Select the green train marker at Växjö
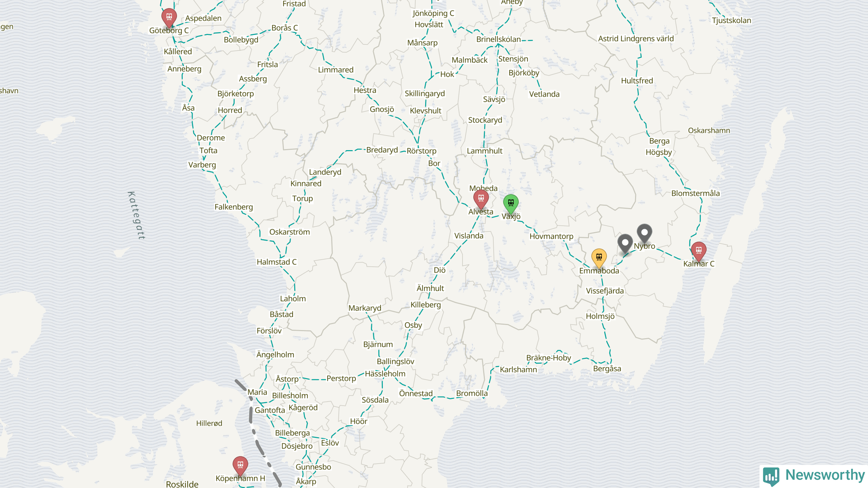 tap(511, 204)
